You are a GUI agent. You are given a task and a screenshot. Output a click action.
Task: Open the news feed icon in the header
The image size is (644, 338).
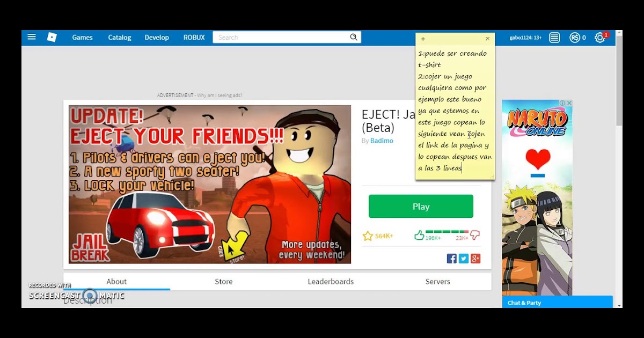pos(554,38)
